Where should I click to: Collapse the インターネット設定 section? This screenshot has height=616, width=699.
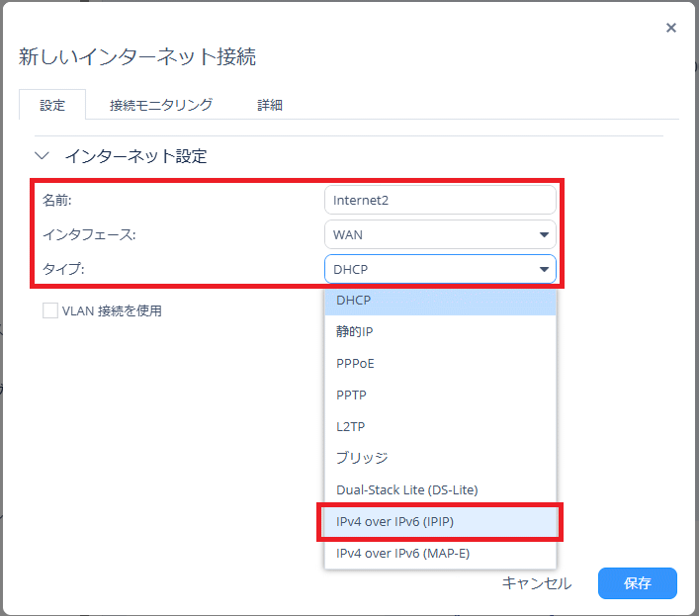tap(42, 156)
